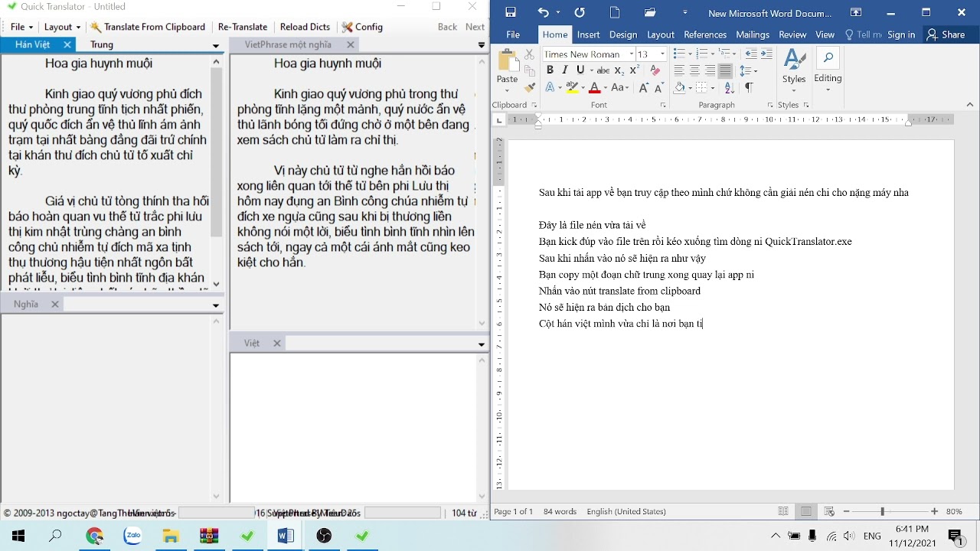Toggle superscript formatting
980x551 pixels.
[635, 70]
